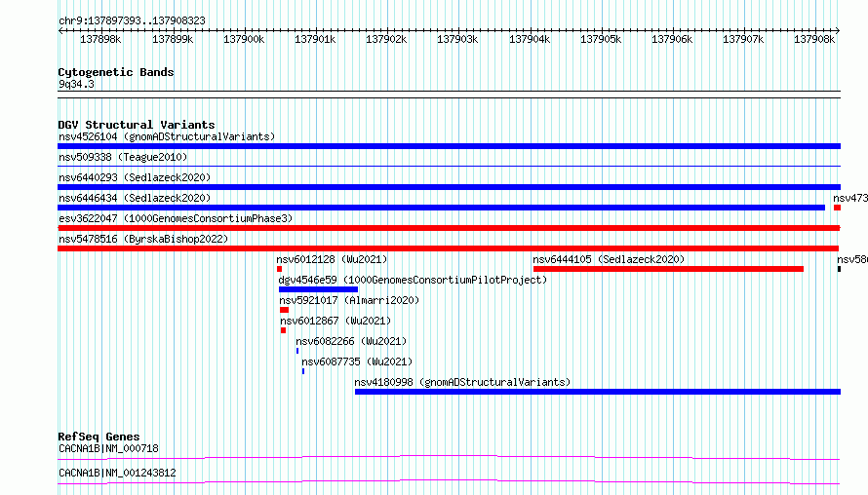Click the 137905k ruler position
This screenshot has width=868, height=495.
click(601, 39)
